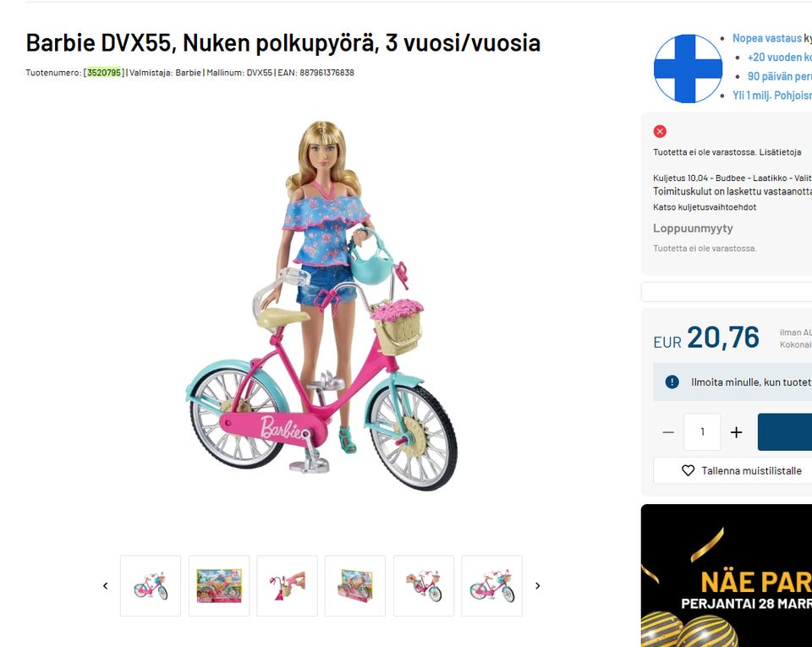The image size is (812, 647).
Task: Select the hand holding basket thumbnail
Action: pyautogui.click(x=287, y=586)
